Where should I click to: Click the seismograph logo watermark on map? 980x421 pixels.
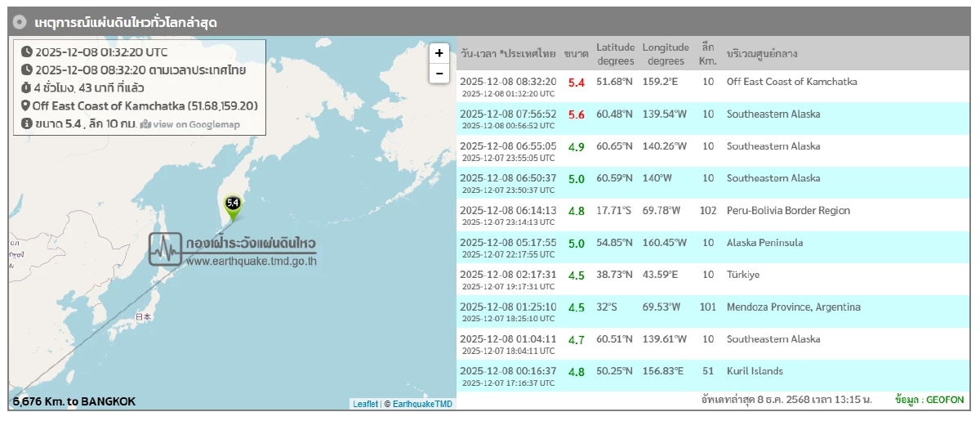(166, 249)
